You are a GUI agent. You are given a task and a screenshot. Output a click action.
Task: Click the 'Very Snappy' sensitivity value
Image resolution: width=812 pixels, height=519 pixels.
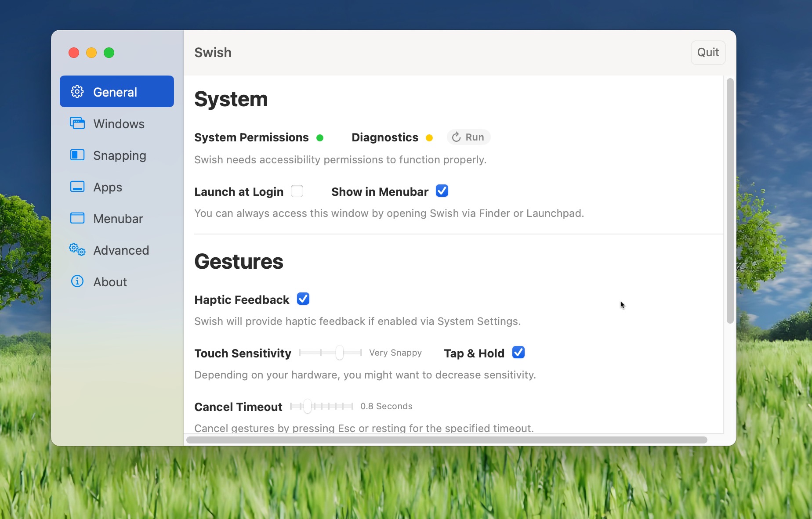point(395,353)
